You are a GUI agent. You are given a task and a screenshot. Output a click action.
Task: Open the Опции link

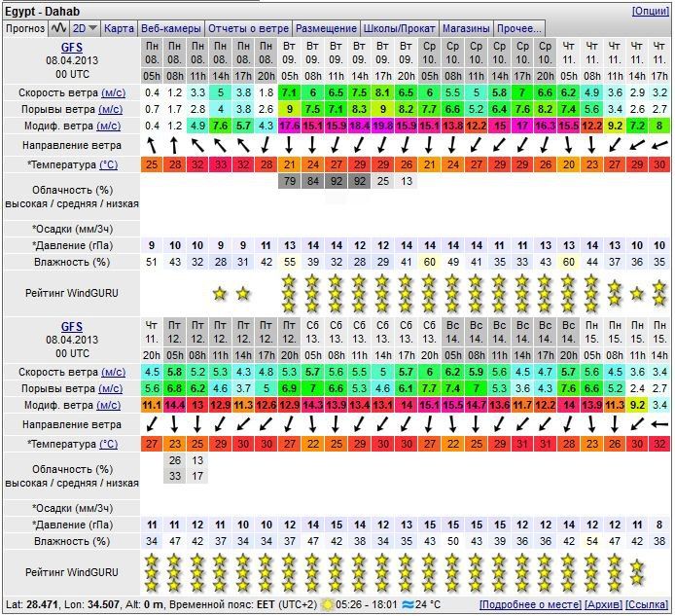[651, 11]
